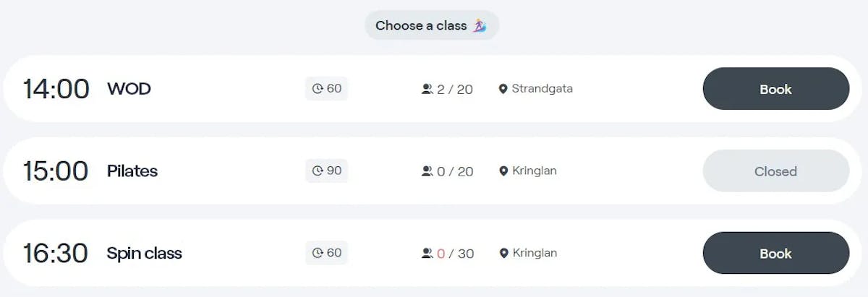
Task: Click the attendees icon for WOD class
Action: click(427, 89)
